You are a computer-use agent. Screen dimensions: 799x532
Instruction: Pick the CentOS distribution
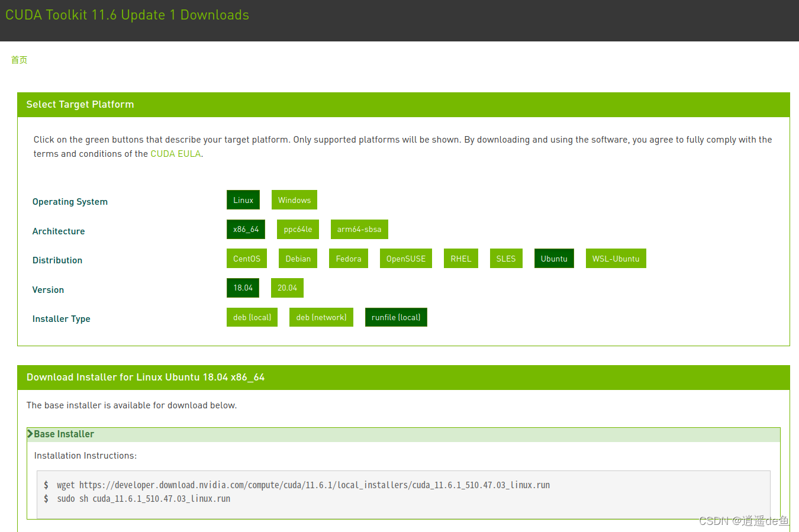coord(247,259)
